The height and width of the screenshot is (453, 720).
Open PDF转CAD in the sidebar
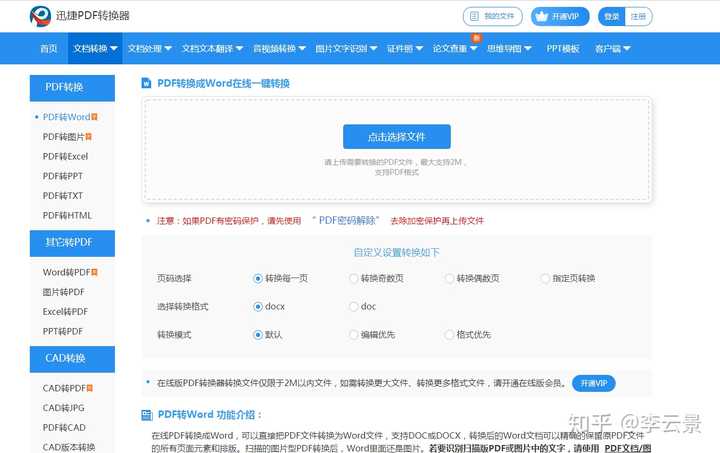pyautogui.click(x=64, y=428)
